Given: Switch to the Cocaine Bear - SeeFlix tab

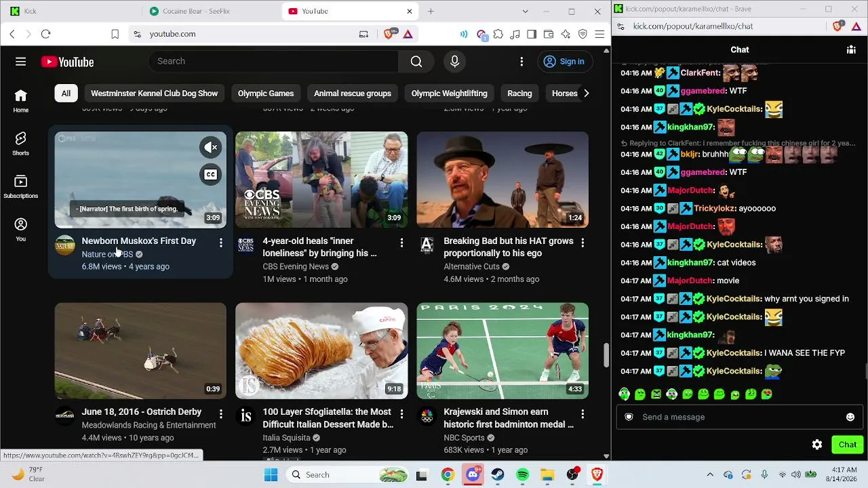Looking at the screenshot, I should (x=212, y=12).
